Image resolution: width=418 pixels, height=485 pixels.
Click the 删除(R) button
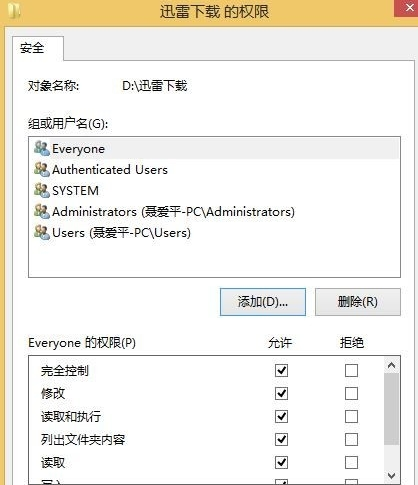point(358,302)
